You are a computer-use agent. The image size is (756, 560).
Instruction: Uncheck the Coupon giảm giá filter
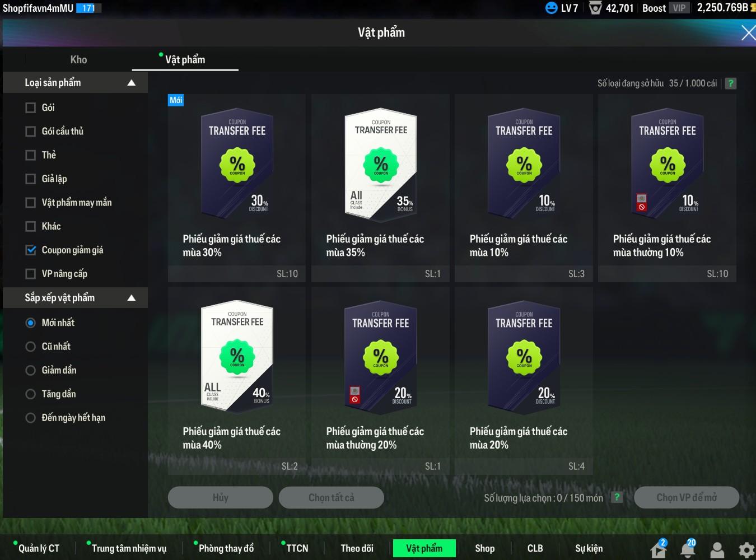tap(31, 250)
